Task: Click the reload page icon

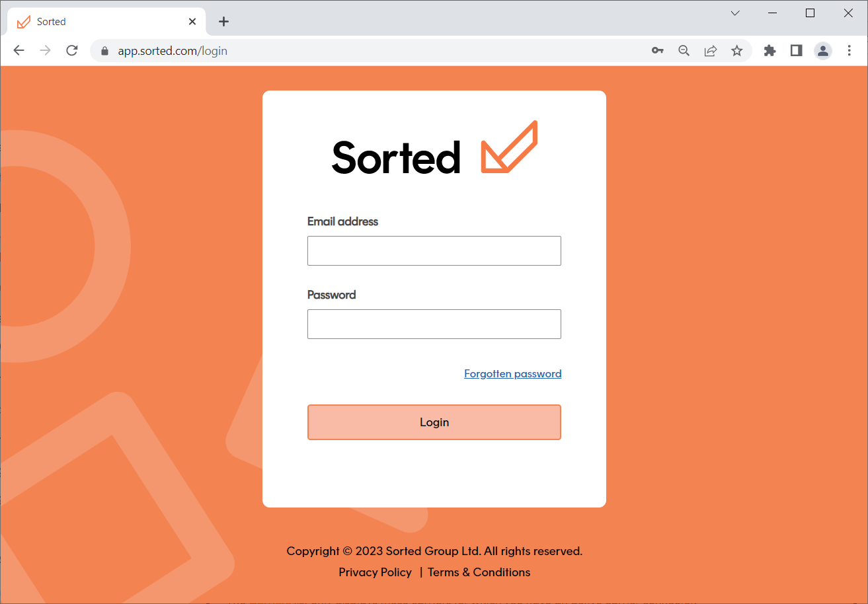Action: click(71, 50)
